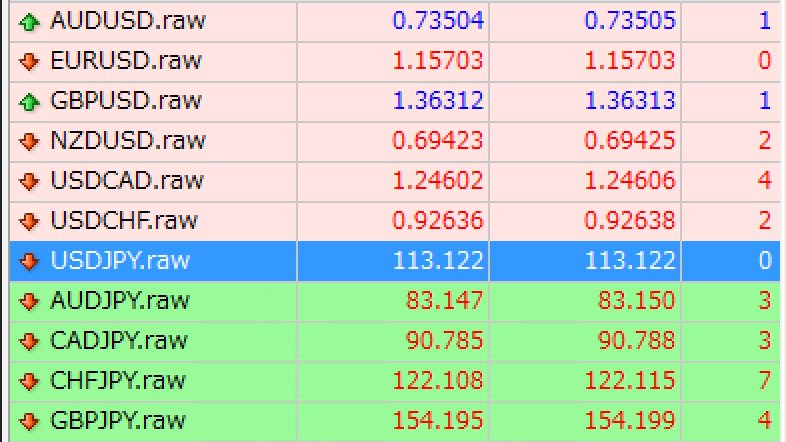Click the CHFJPY bid price 122.108

coord(438,380)
